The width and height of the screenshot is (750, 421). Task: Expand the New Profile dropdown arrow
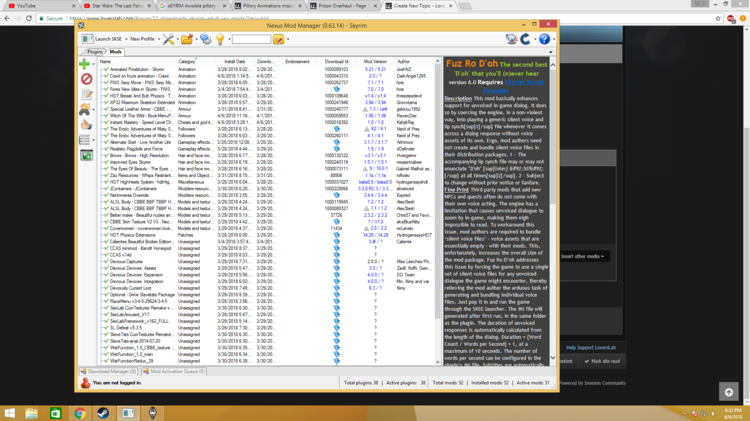coord(159,39)
